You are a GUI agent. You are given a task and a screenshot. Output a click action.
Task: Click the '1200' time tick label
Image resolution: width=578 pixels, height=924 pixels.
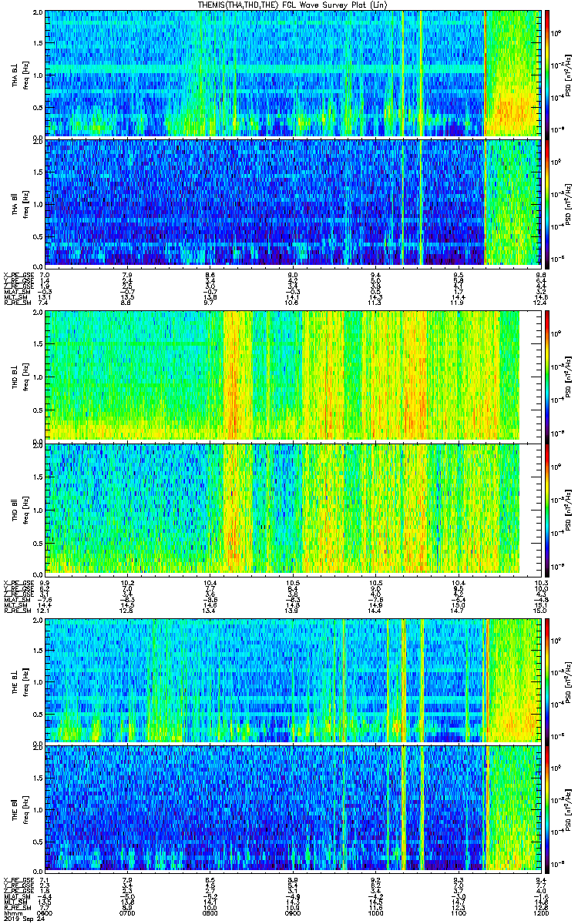pos(541,912)
